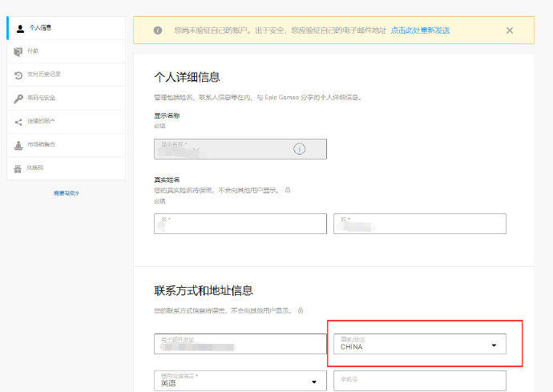Expand the preferred language 英语 dropdown

240,381
